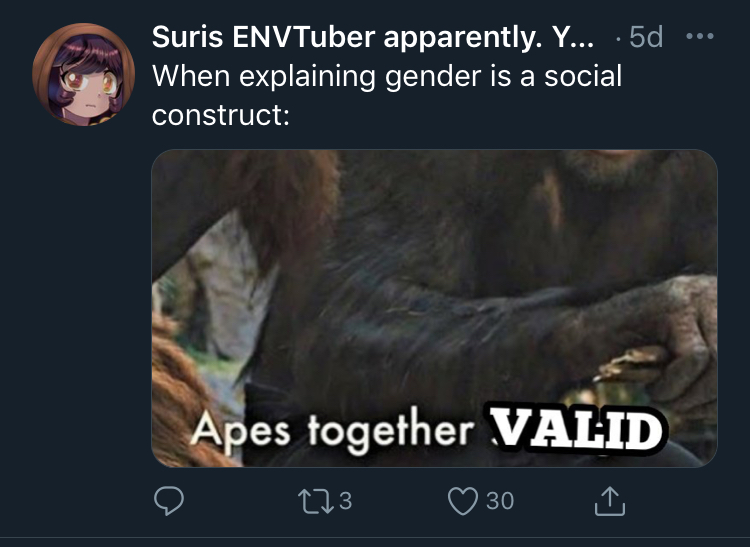View the retweet count of 3
This screenshot has width=750, height=547.
click(346, 501)
